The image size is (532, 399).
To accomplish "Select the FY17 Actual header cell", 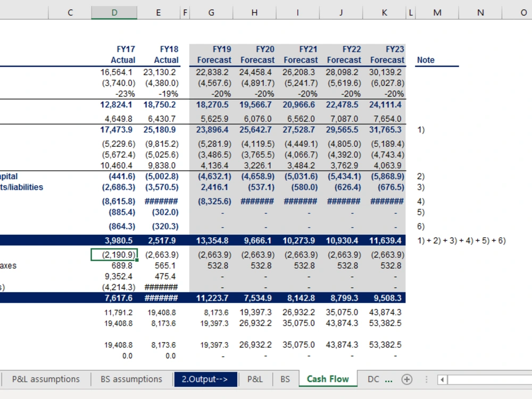I will point(123,55).
